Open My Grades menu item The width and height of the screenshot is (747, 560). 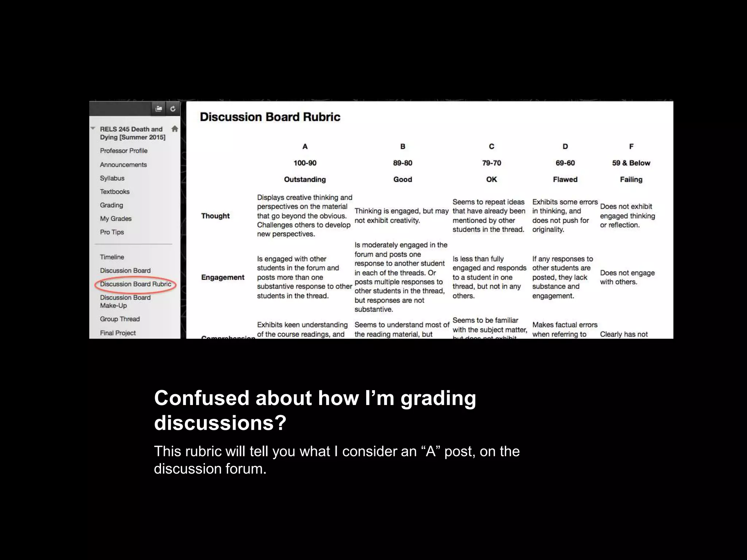tap(116, 218)
